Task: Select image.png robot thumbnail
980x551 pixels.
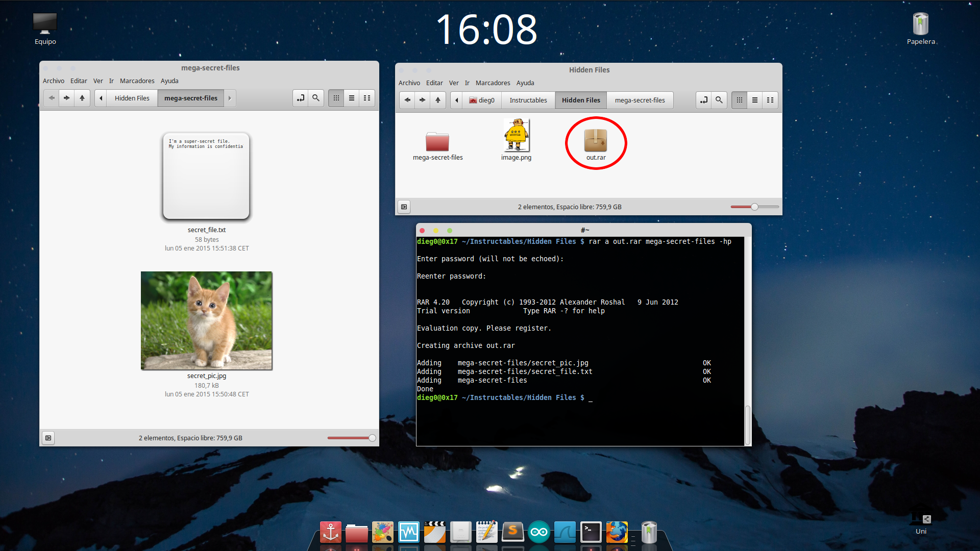Action: pos(516,135)
